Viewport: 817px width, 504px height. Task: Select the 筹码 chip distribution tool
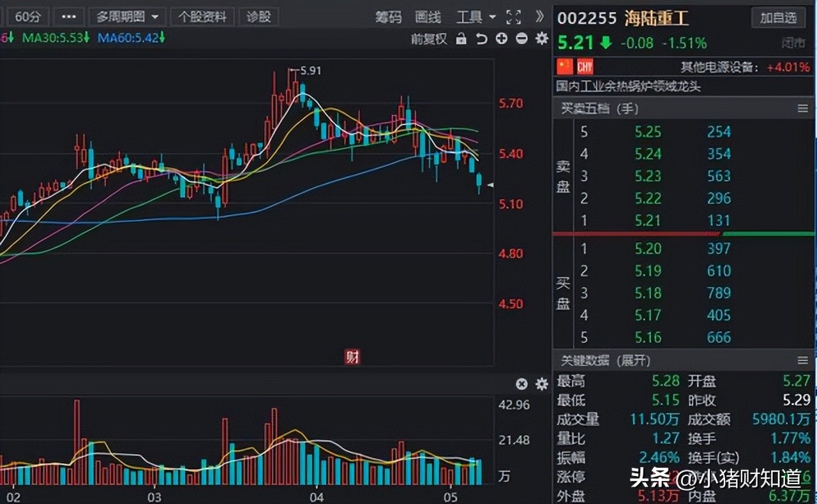pos(390,17)
